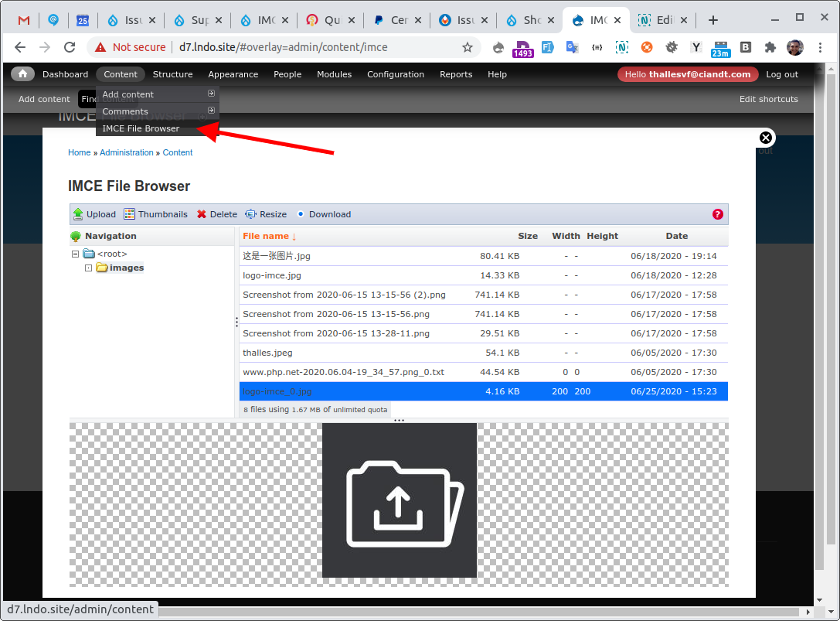Toggle the File name sort order
Viewport: 840px width, 621px height.
pyautogui.click(x=267, y=236)
